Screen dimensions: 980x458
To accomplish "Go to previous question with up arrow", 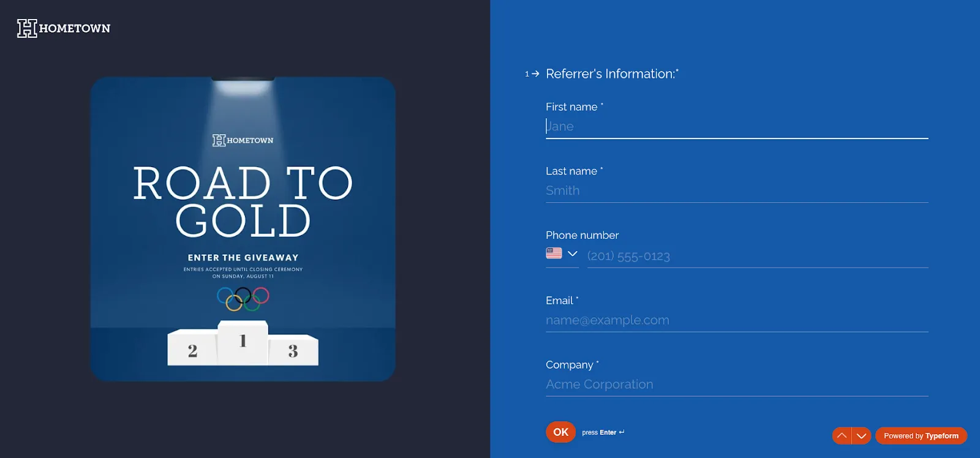I will (842, 436).
